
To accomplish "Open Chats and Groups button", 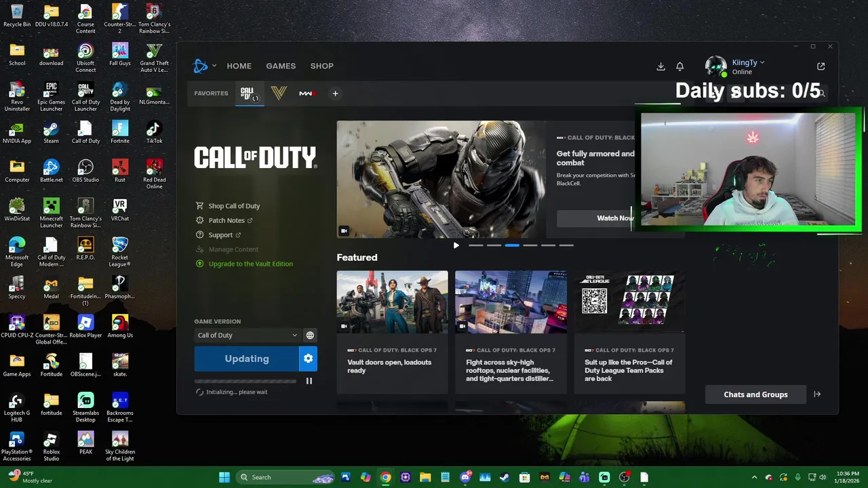I will [x=755, y=394].
